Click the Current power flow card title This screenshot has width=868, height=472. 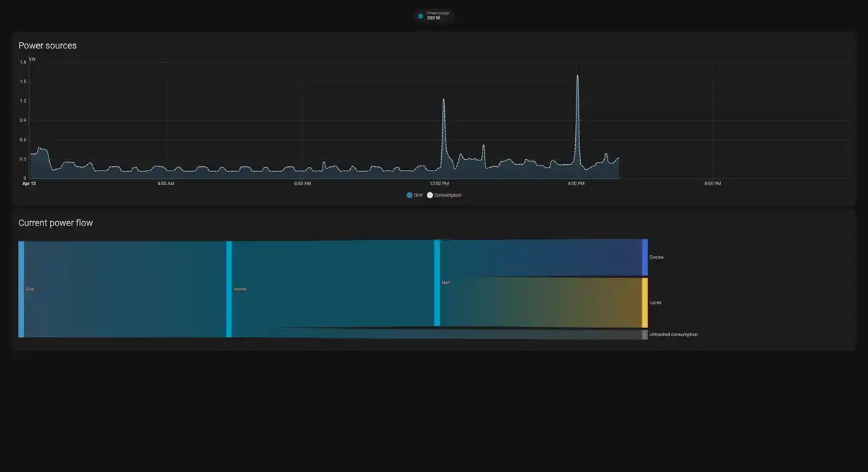click(55, 223)
